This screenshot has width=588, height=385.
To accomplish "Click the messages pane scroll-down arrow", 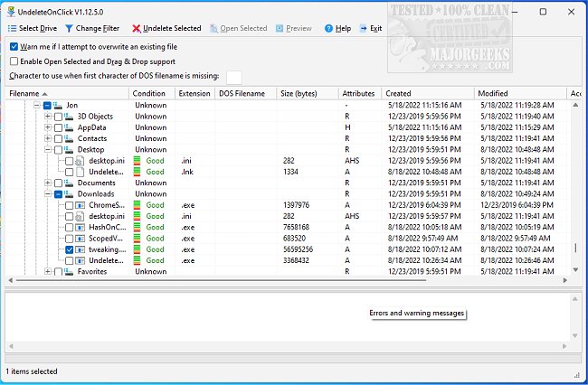I will point(574,336).
